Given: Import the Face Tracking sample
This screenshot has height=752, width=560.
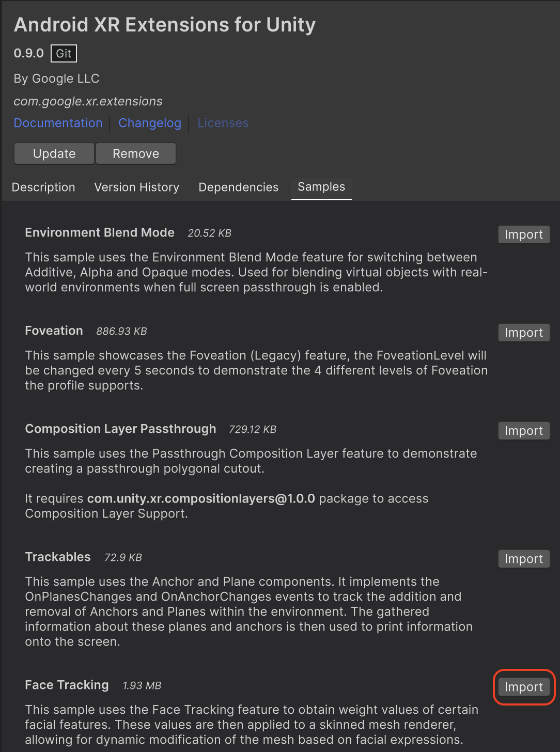Looking at the screenshot, I should point(523,687).
